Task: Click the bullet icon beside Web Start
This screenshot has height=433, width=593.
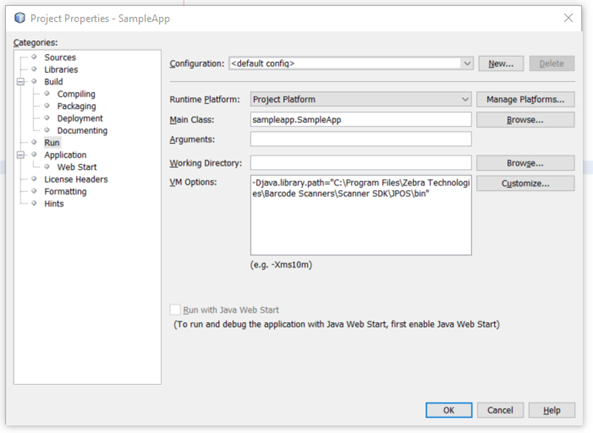Action: 47,166
